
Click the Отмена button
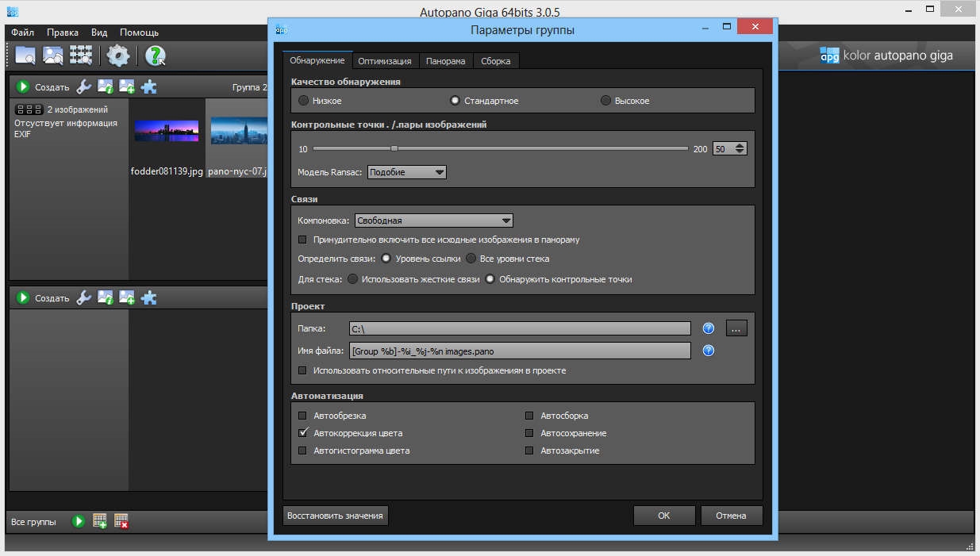point(731,516)
